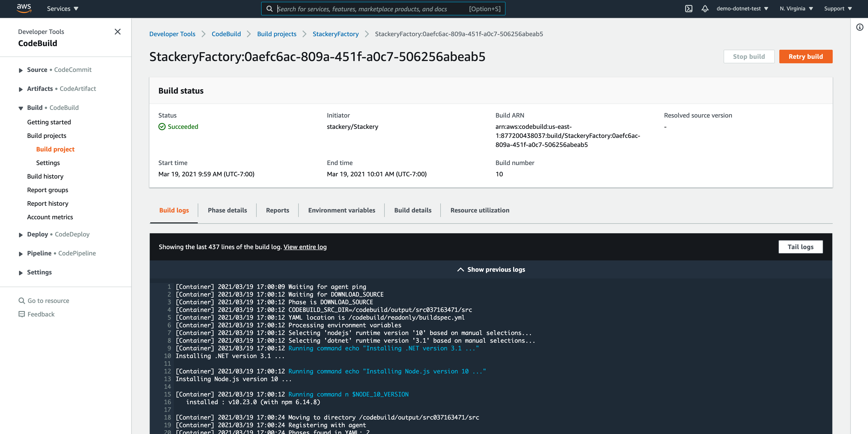Click the Tail logs button
Screen dimensions: 868x434
[800, 247]
